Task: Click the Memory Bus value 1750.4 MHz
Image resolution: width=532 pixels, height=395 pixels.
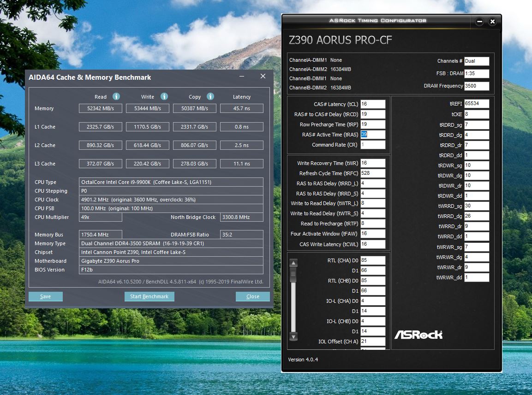Action: (x=101, y=235)
